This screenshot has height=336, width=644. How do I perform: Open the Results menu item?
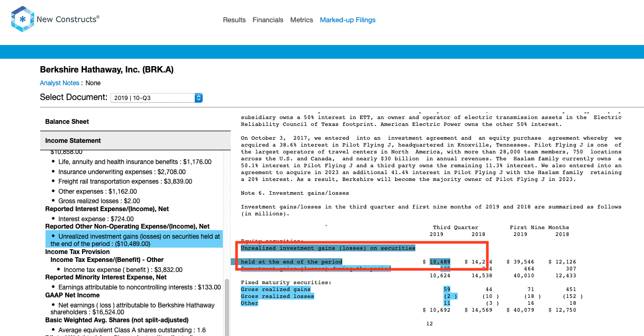click(234, 20)
